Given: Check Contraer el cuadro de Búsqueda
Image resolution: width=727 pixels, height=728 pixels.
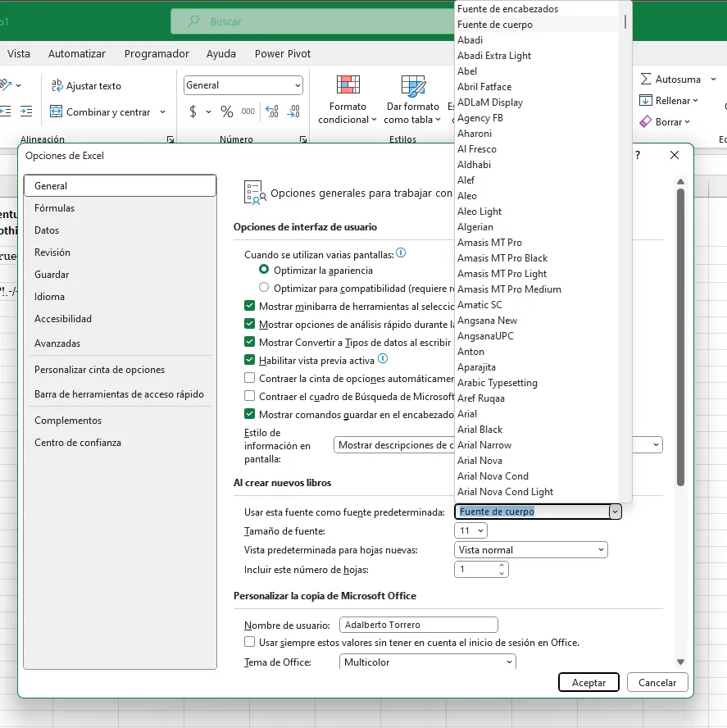Looking at the screenshot, I should pyautogui.click(x=249, y=396).
